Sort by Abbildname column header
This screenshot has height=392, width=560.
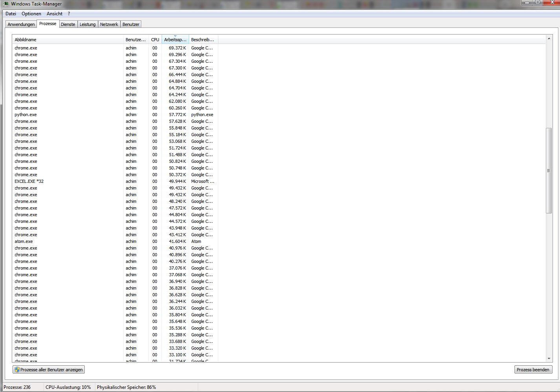coord(68,40)
